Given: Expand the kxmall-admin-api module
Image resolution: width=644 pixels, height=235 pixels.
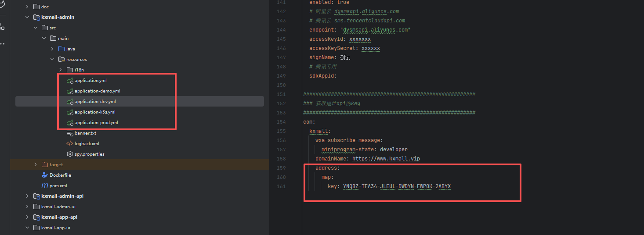Looking at the screenshot, I should [27, 196].
